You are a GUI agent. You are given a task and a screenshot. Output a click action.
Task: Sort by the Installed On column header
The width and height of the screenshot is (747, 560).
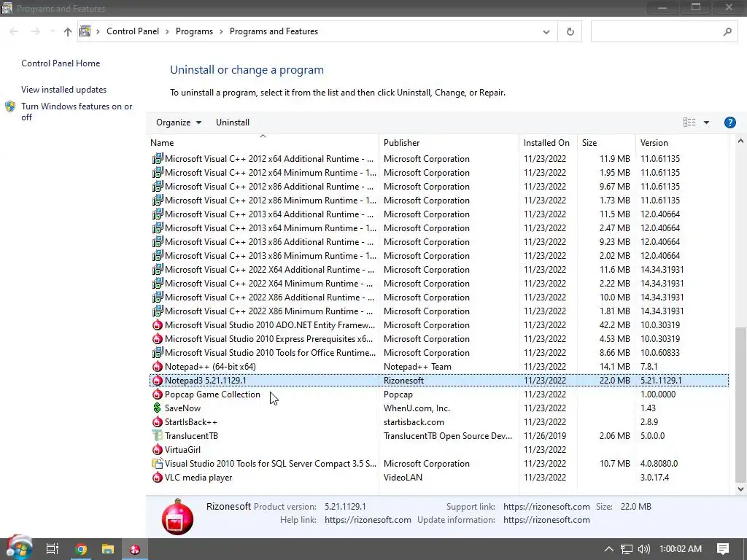point(548,143)
